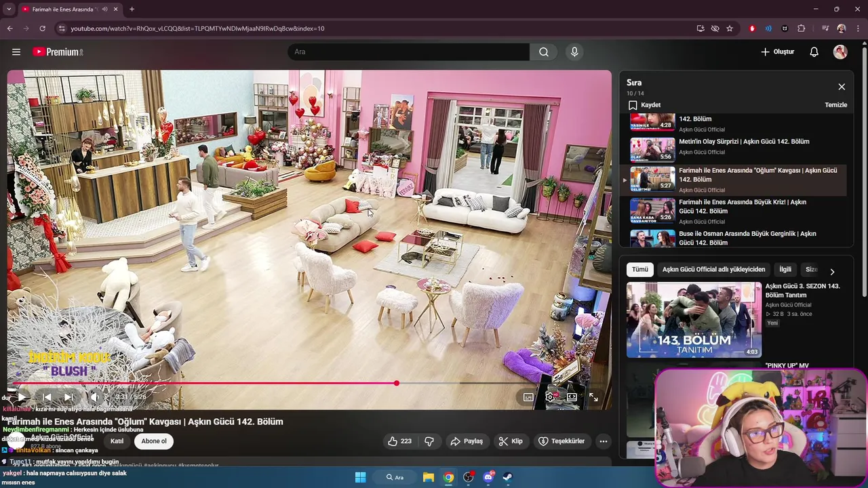Play the paused video
868x488 pixels.
pos(21,397)
